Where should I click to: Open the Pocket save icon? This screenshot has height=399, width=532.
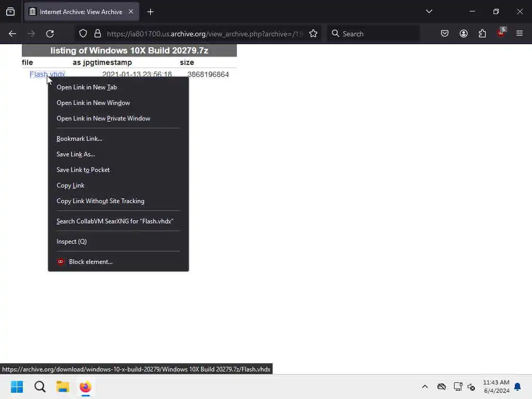445,33
